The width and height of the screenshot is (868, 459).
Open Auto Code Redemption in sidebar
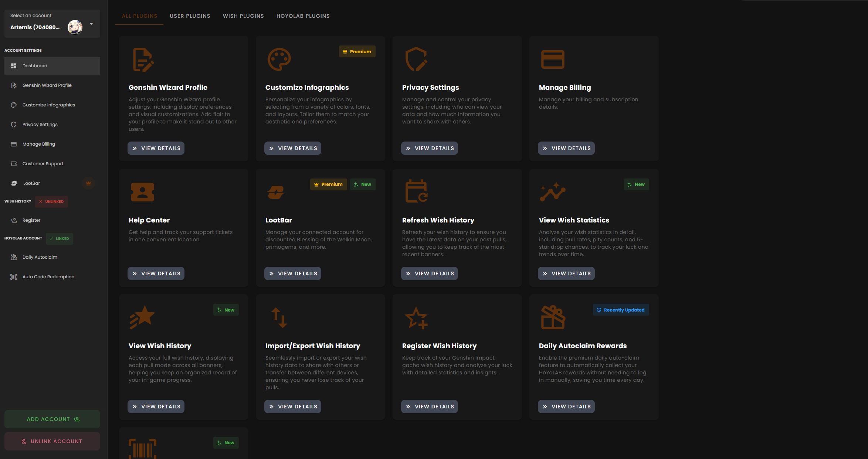(x=48, y=277)
